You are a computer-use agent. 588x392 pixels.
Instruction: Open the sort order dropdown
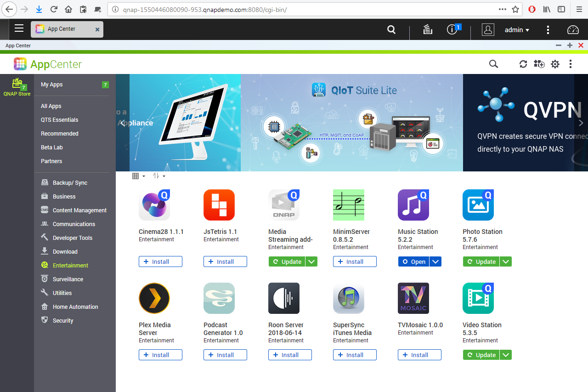(x=159, y=176)
